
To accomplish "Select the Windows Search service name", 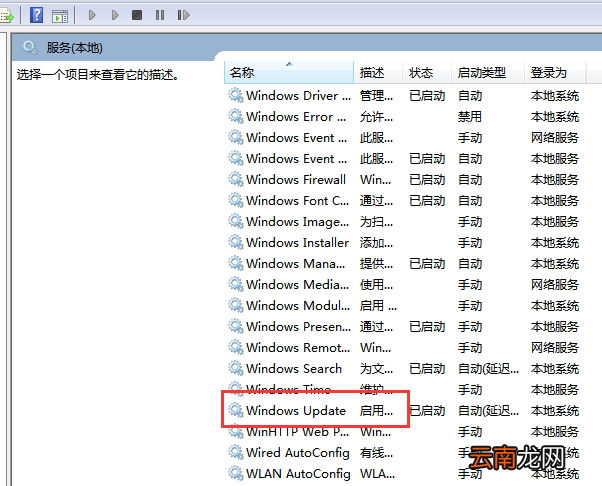I will tap(294, 369).
